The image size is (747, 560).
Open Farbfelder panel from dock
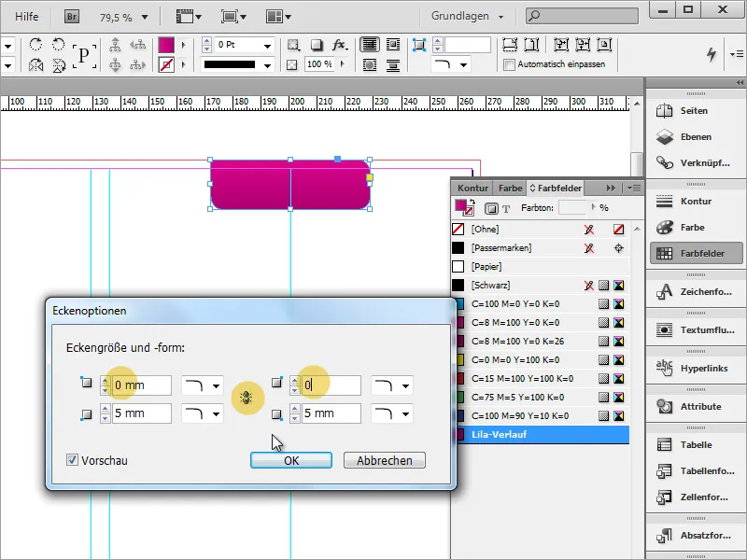click(x=696, y=253)
